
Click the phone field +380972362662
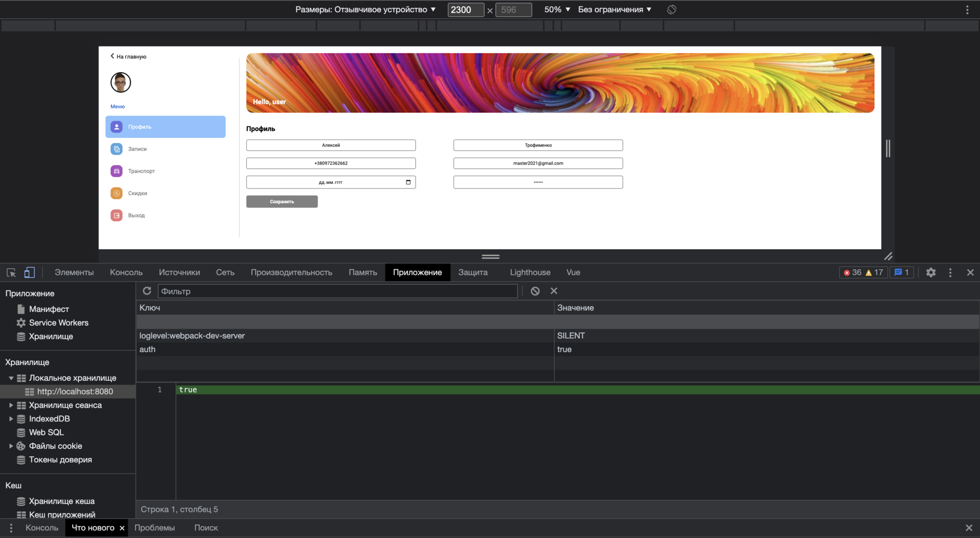[331, 163]
